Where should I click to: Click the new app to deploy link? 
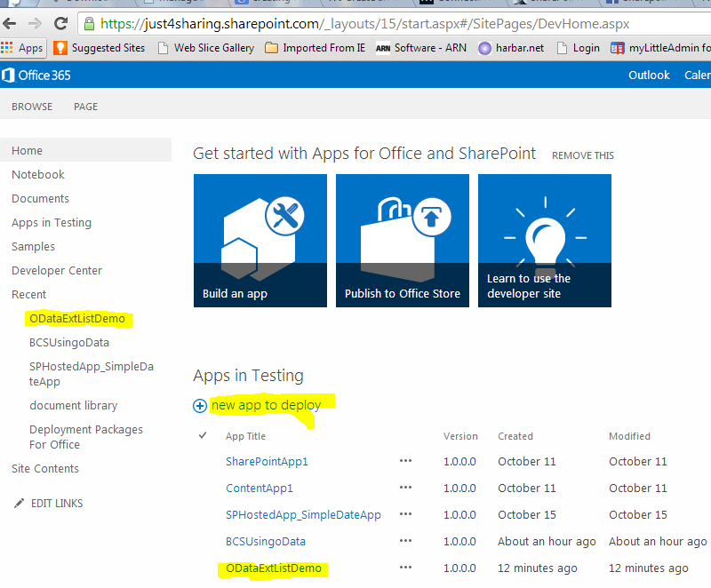266,404
